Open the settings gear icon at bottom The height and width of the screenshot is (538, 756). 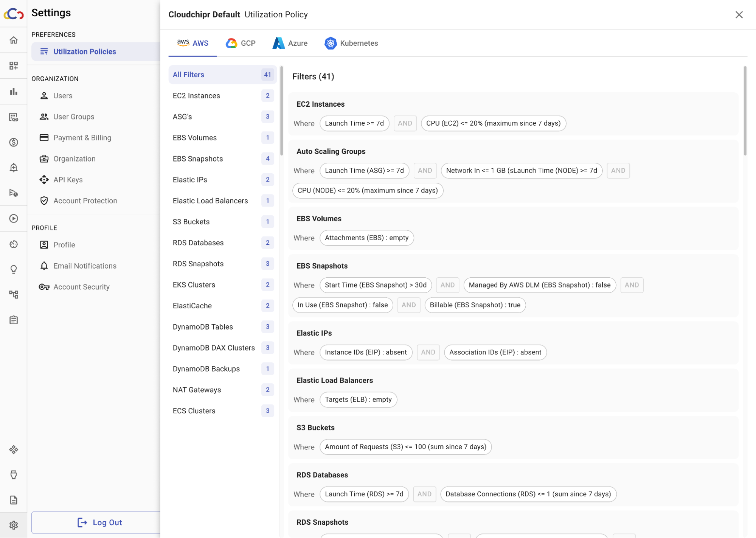[x=14, y=525]
